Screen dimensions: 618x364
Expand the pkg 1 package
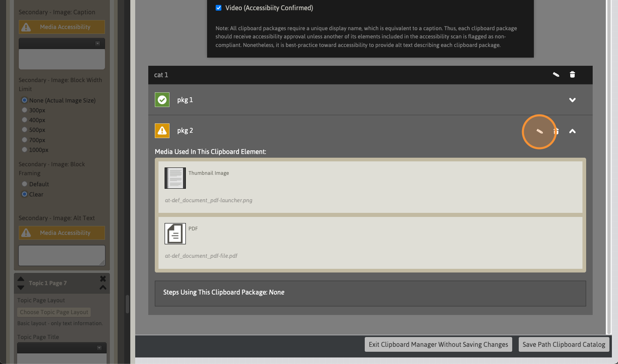tap(572, 100)
